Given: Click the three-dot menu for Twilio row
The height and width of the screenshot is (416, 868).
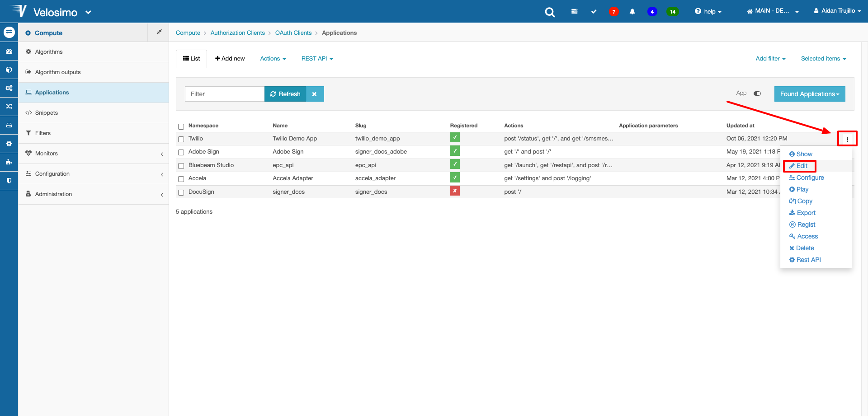Looking at the screenshot, I should [847, 139].
